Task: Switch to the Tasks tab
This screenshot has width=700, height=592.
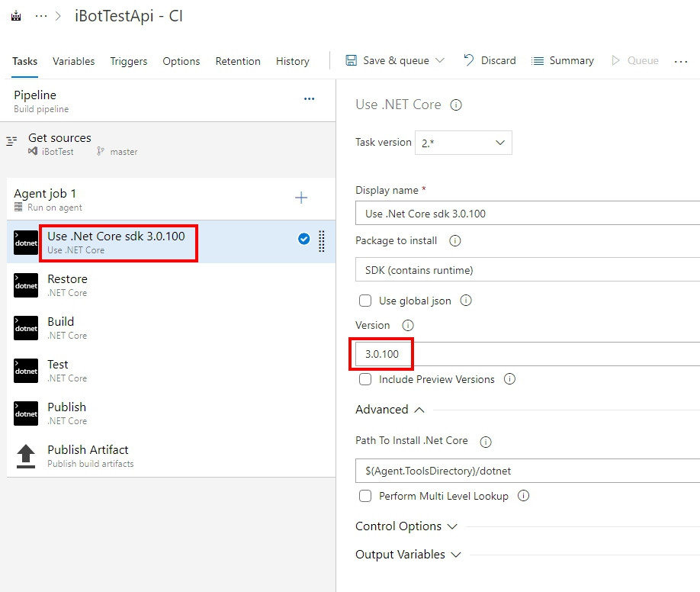Action: (x=24, y=61)
